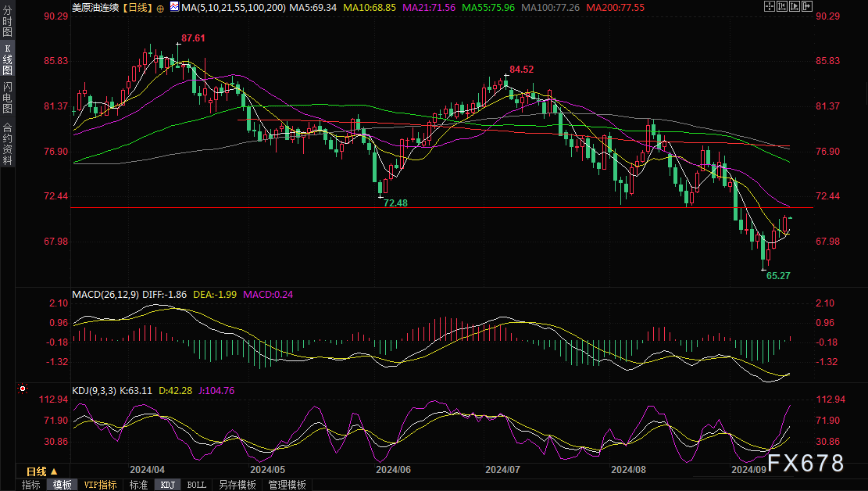
Task: Switch to the 标准 template
Action: [x=138, y=485]
